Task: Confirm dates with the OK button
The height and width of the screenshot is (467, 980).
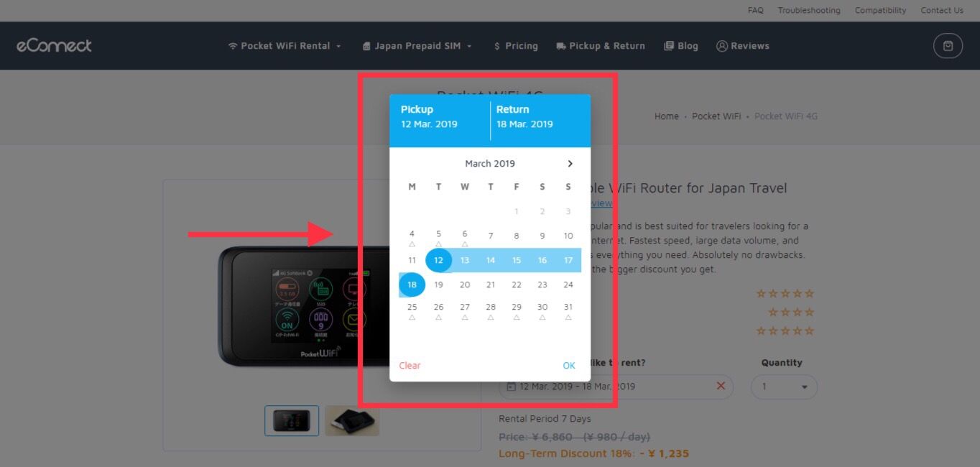Action: pyautogui.click(x=569, y=366)
